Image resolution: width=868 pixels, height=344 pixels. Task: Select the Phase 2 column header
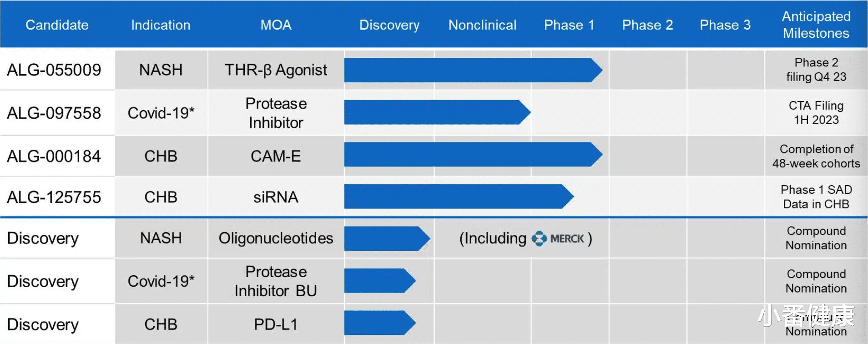click(647, 25)
